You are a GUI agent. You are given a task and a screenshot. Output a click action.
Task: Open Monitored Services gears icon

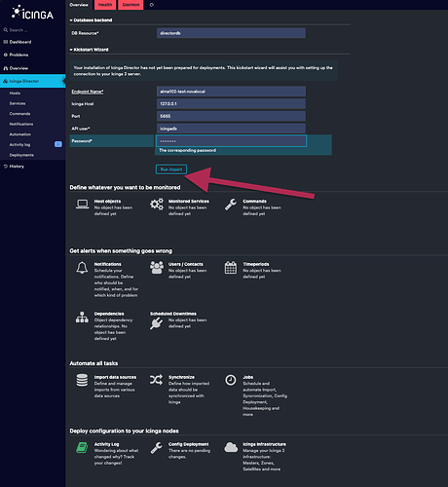coord(157,205)
